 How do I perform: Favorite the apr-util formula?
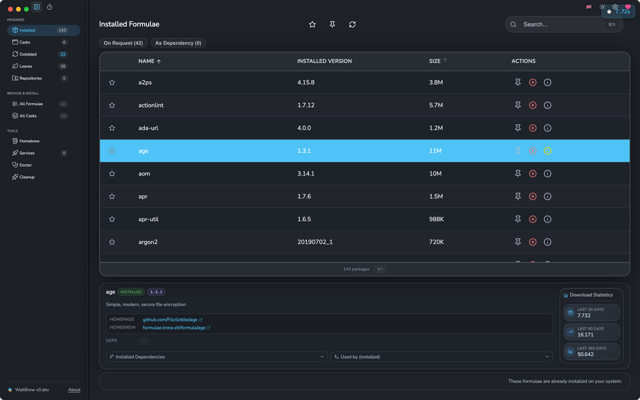pos(112,220)
